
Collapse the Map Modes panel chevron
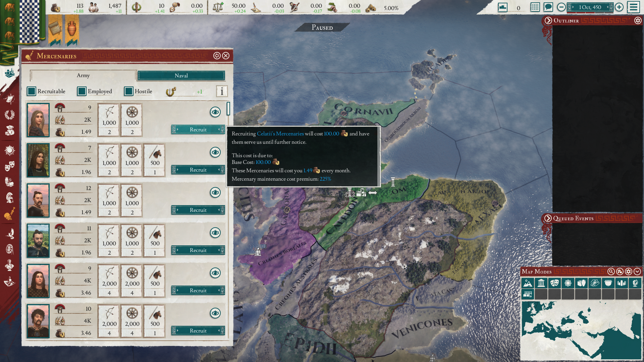pos(637,271)
